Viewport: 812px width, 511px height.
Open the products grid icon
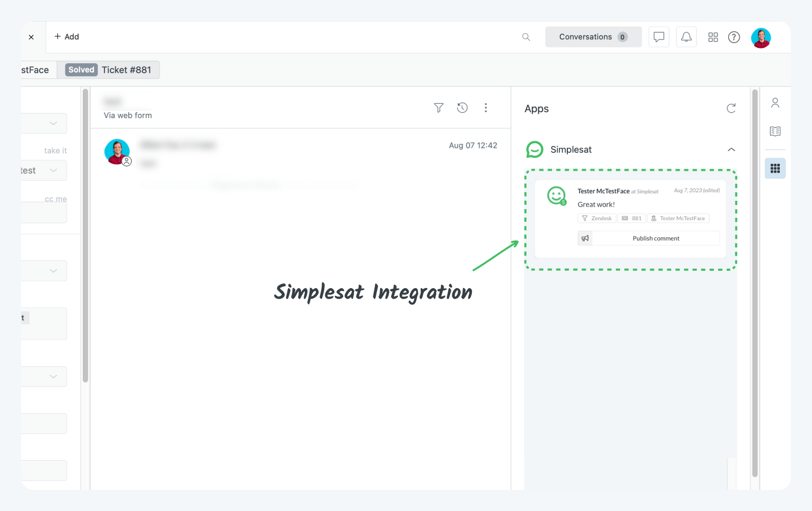713,37
